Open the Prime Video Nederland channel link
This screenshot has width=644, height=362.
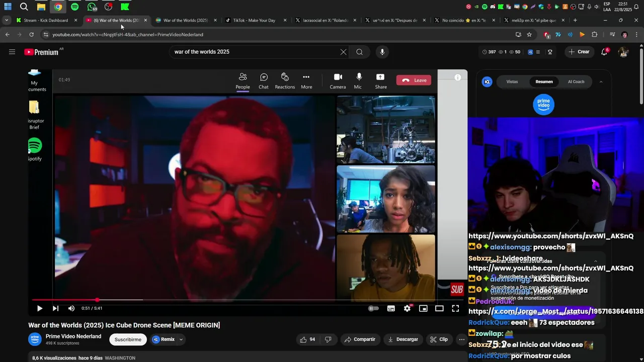[73, 336]
